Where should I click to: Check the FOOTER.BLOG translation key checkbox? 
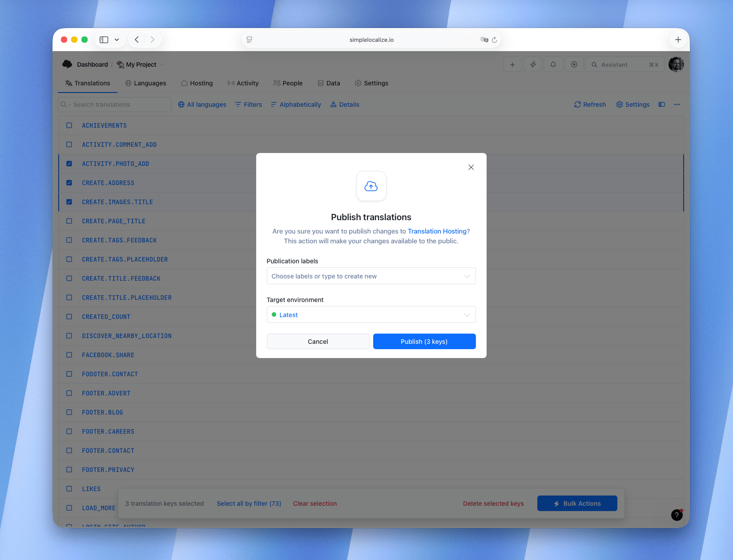69,412
